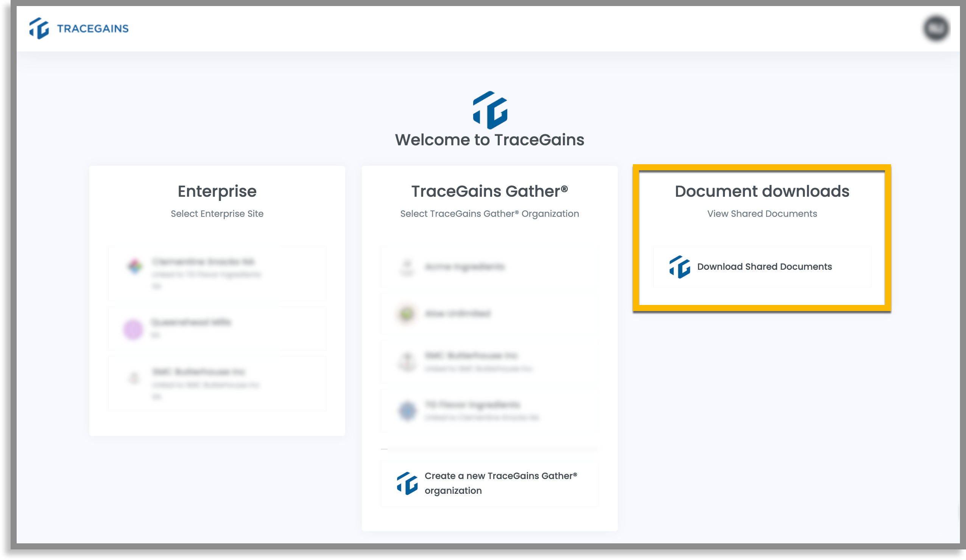
Task: Select the Gather organization with green icon
Action: 489,314
